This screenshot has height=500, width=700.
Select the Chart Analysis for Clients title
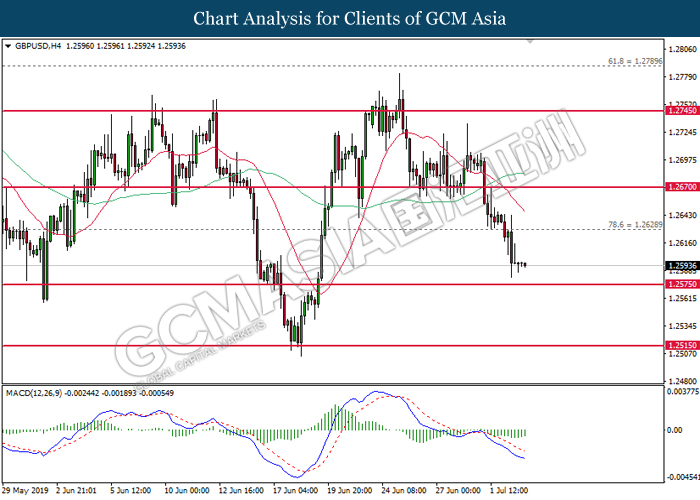point(350,18)
